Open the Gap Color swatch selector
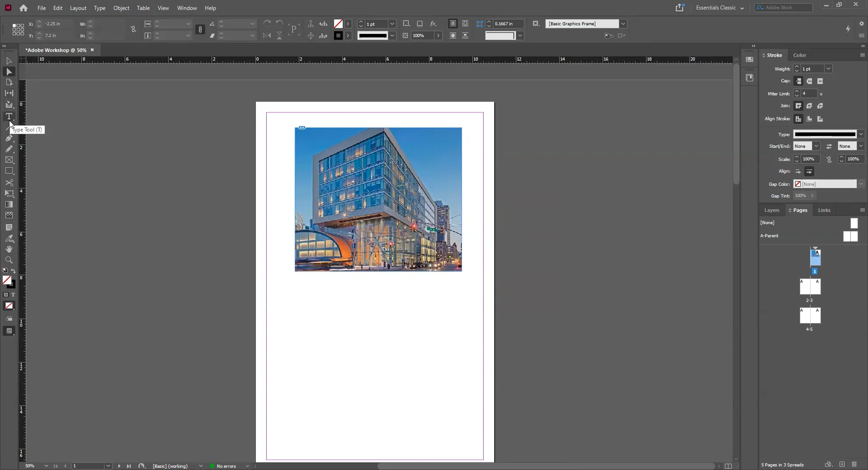This screenshot has width=868, height=470. click(861, 184)
